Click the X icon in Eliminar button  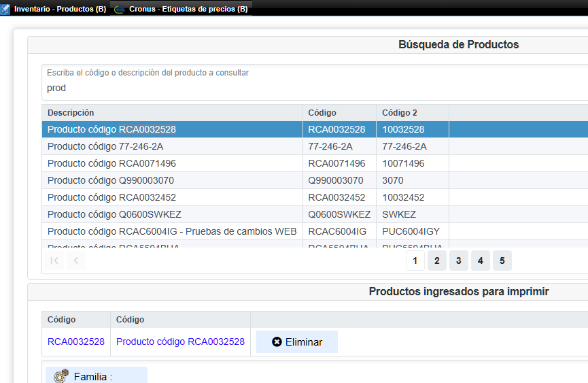point(277,342)
